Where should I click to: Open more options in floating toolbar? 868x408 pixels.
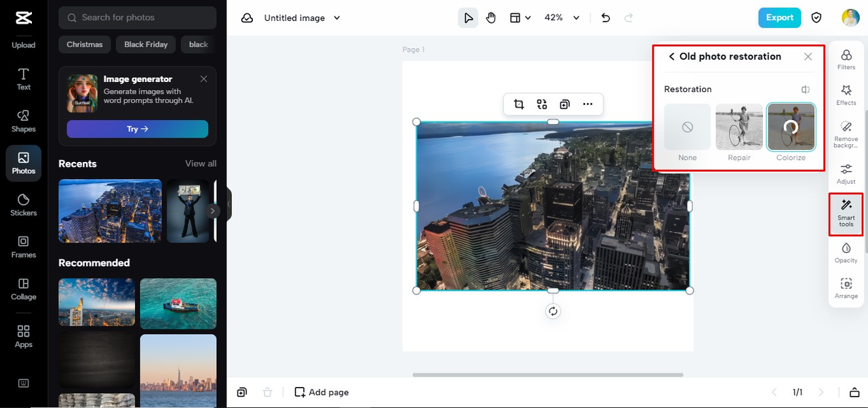coord(588,104)
